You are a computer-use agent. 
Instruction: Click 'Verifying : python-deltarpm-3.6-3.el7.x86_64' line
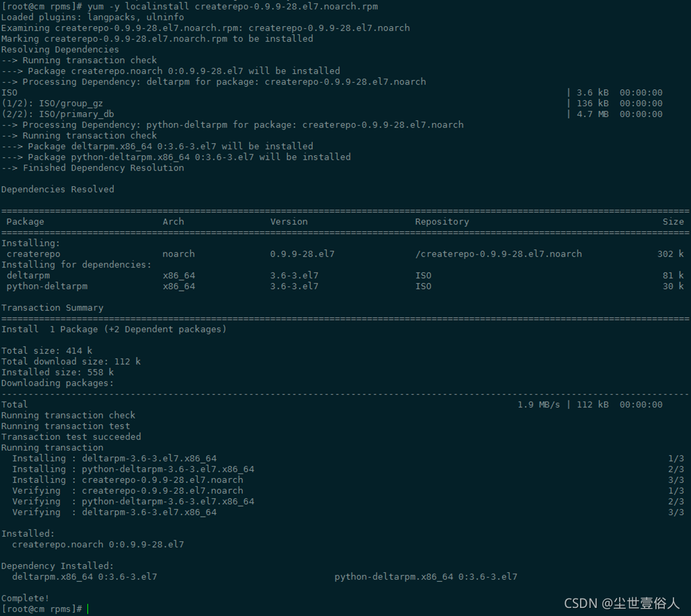point(133,502)
